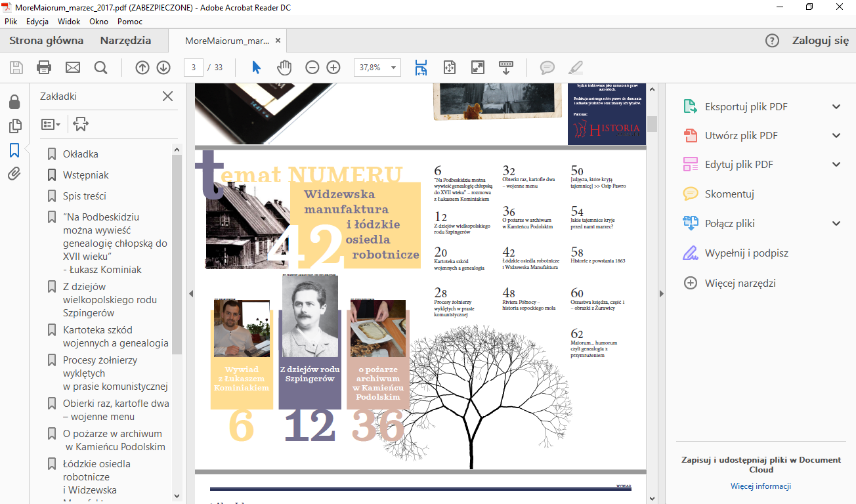Image resolution: width=856 pixels, height=504 pixels.
Task: Expand the bookmark options dropdown menu
Action: click(x=51, y=124)
